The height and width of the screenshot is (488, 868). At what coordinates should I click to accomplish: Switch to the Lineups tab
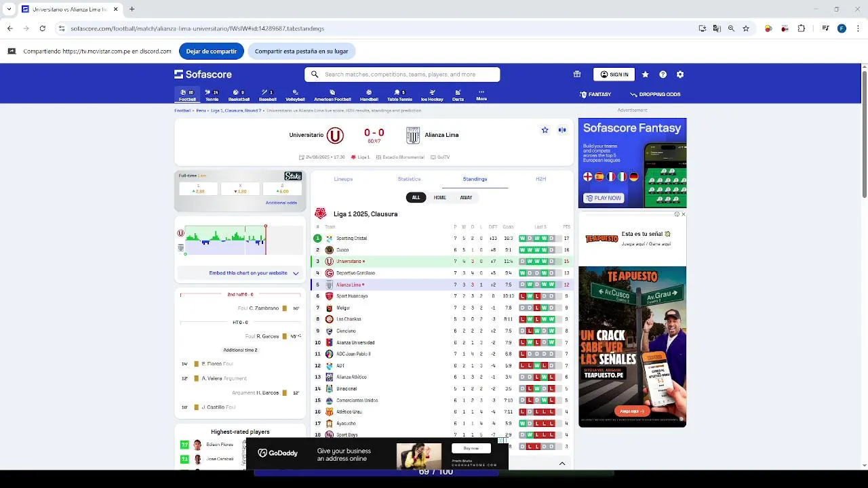pos(343,179)
